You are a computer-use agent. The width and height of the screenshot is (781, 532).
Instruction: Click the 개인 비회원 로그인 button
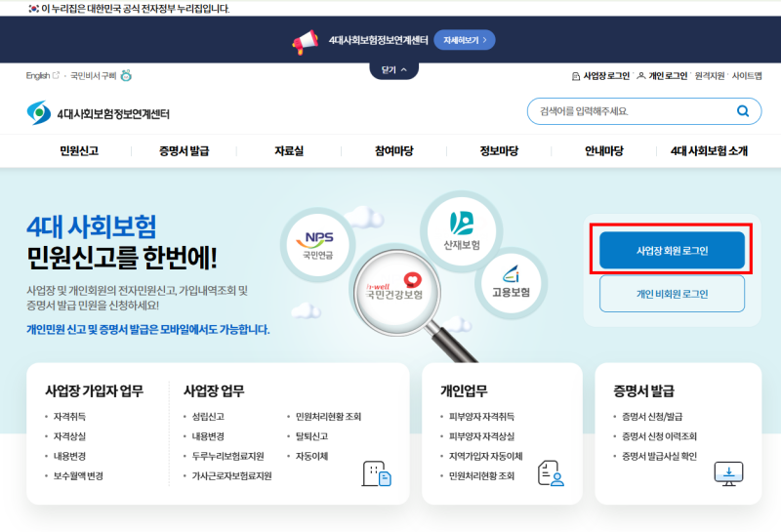pyautogui.click(x=672, y=294)
